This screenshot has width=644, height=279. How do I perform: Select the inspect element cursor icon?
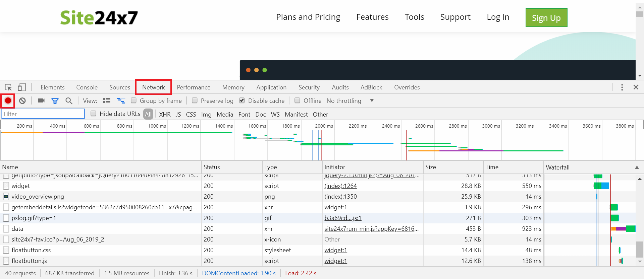point(8,87)
